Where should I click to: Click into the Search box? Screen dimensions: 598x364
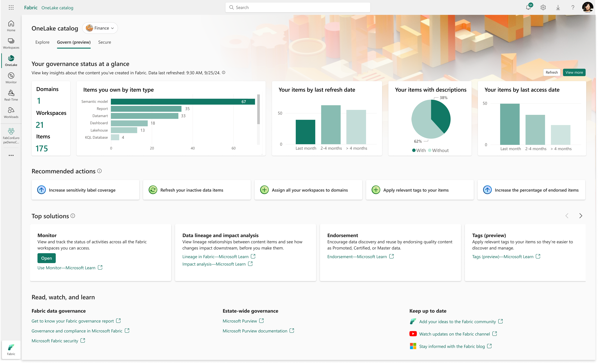coord(298,8)
